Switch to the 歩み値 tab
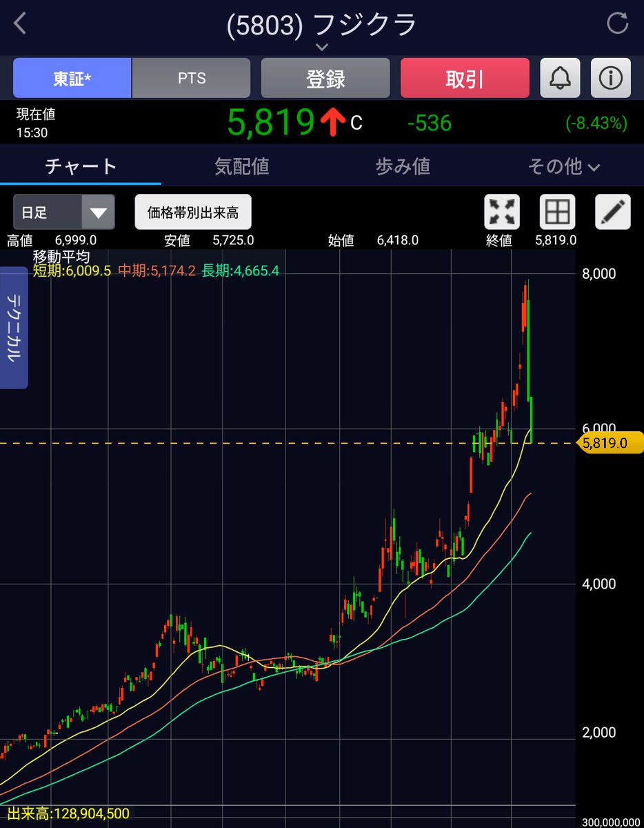 [403, 166]
